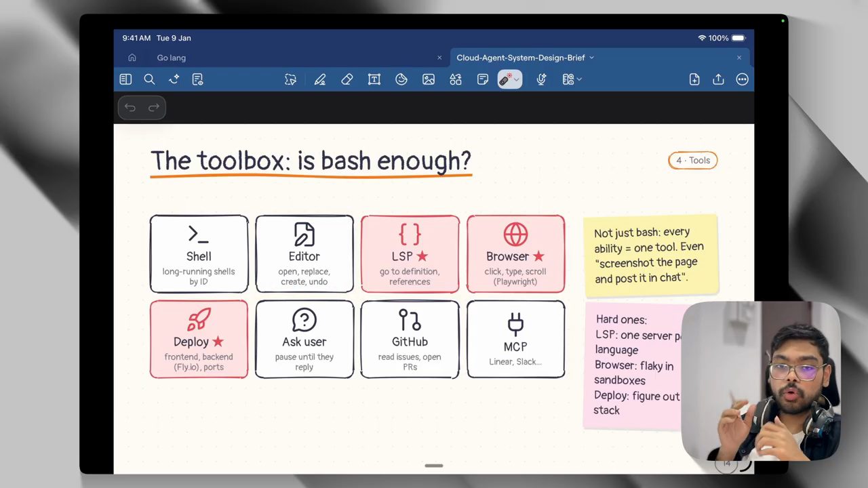Viewport: 868px width, 488px height.
Task: Select the AI sparkle tool
Action: click(x=174, y=79)
